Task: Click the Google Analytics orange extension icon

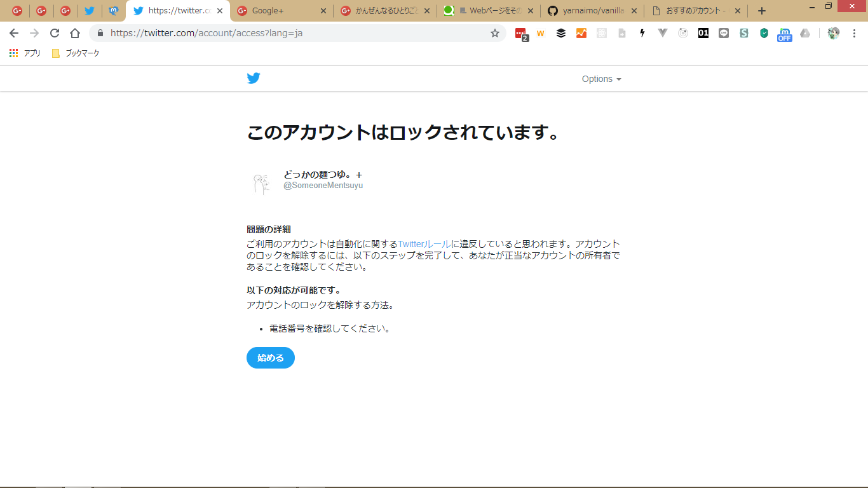Action: click(581, 33)
